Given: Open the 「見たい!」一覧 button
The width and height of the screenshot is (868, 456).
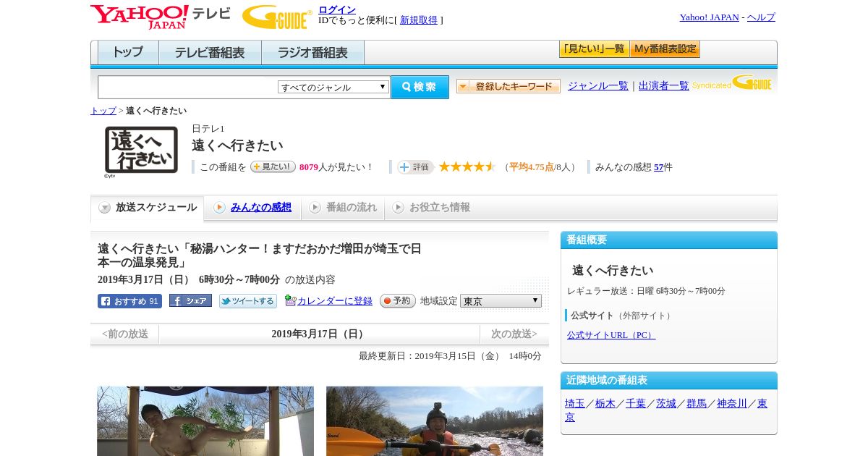Looking at the screenshot, I should pyautogui.click(x=594, y=49).
